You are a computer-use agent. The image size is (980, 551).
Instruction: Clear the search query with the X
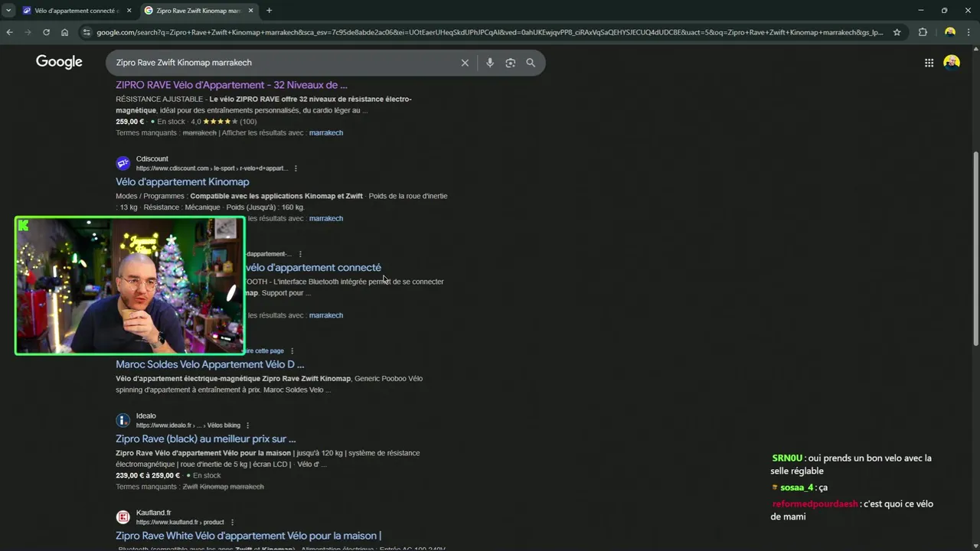pyautogui.click(x=465, y=63)
